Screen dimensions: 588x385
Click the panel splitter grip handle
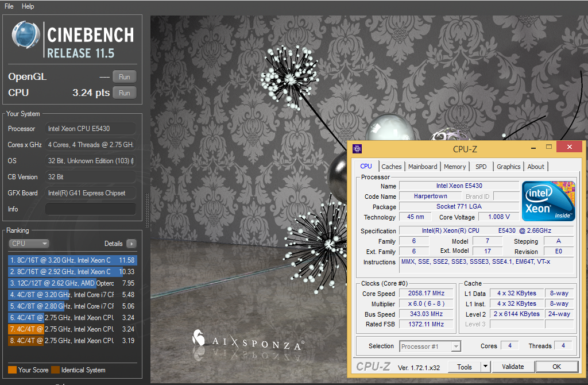coord(147,210)
